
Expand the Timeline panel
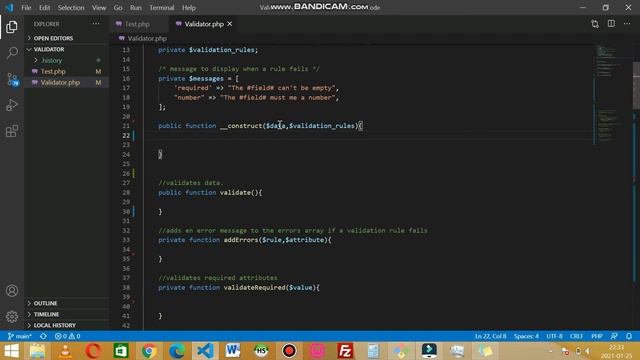point(46,314)
